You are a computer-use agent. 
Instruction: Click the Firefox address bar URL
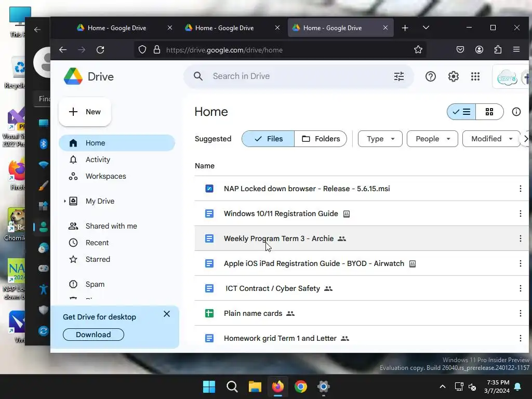(224, 50)
